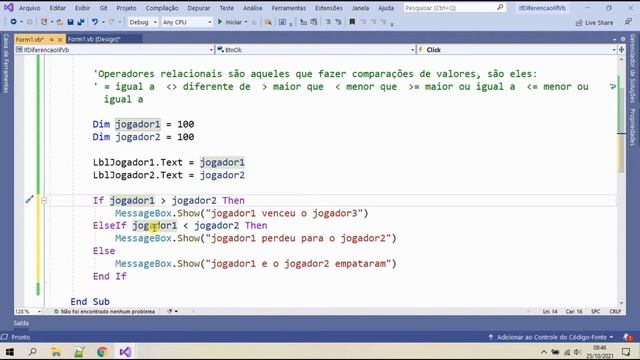Click the Undo arrow icon
Image resolution: width=640 pixels, height=360 pixels.
pyautogui.click(x=95, y=22)
